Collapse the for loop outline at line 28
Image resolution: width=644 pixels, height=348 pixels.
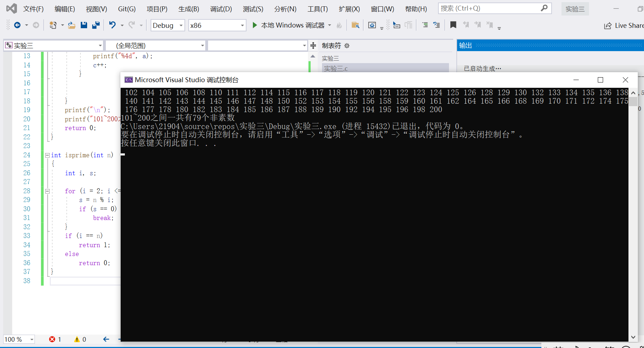(x=47, y=191)
